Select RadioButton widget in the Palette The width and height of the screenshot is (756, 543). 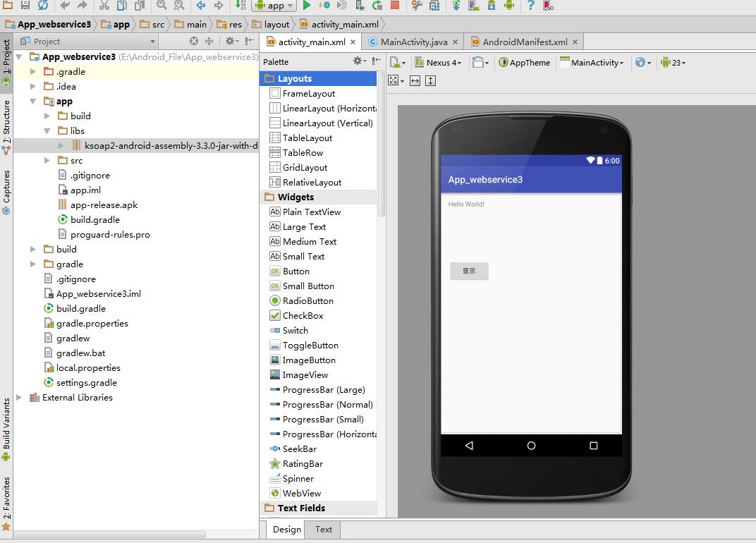(307, 301)
